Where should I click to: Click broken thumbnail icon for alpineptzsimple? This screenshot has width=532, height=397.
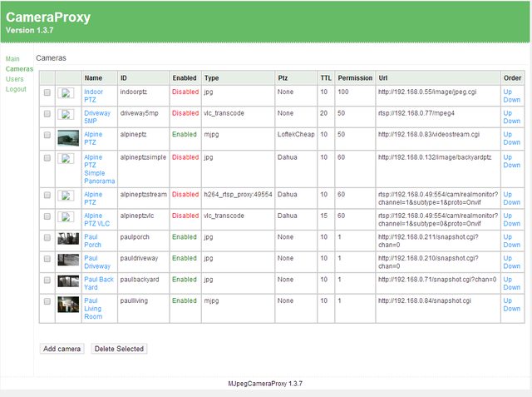(x=66, y=159)
